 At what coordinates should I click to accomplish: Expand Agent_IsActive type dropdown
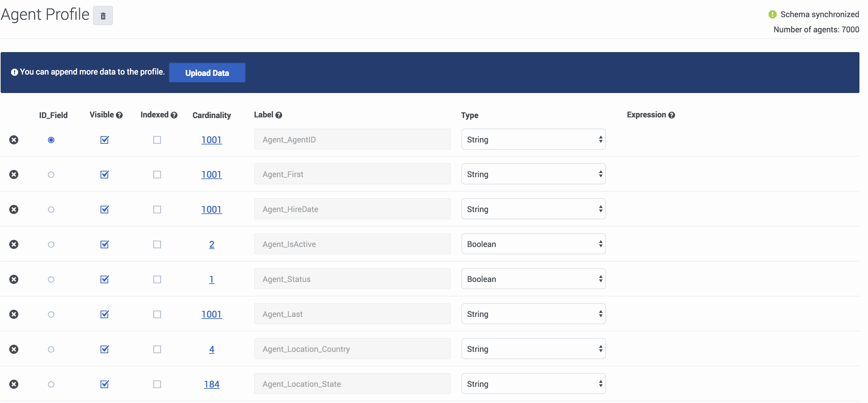pyautogui.click(x=533, y=244)
